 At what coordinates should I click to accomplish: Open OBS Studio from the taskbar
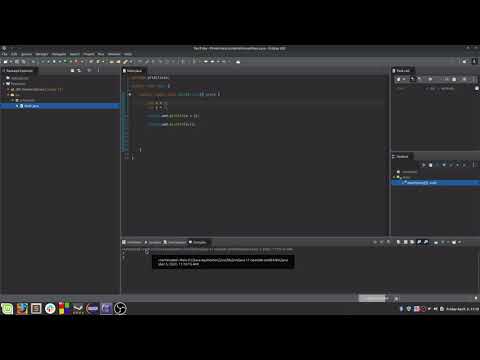click(120, 309)
